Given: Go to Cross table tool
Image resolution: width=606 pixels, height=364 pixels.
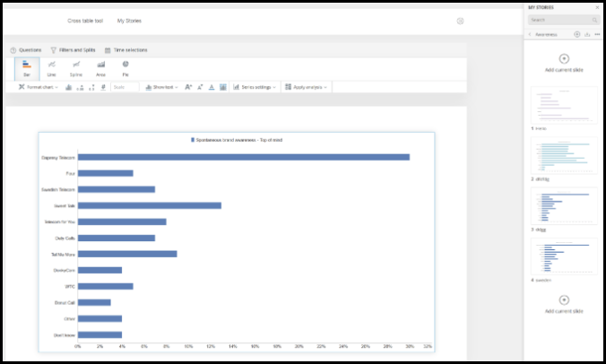Looking at the screenshot, I should [85, 21].
